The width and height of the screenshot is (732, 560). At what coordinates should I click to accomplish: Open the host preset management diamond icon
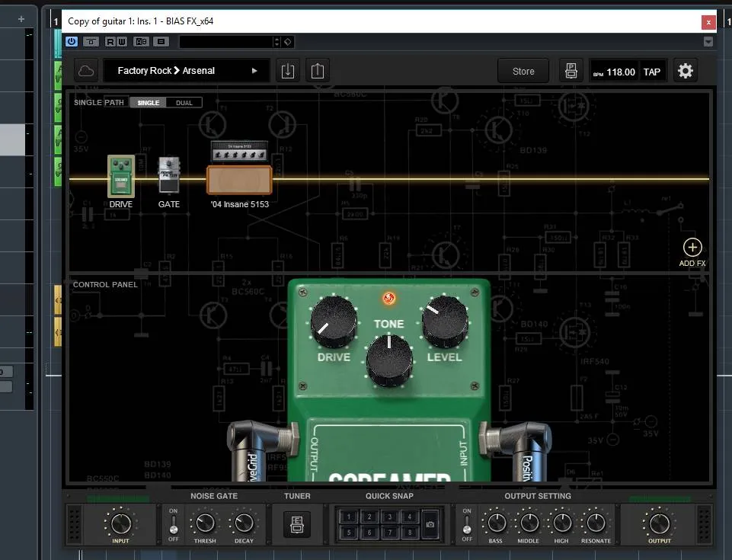tap(288, 42)
